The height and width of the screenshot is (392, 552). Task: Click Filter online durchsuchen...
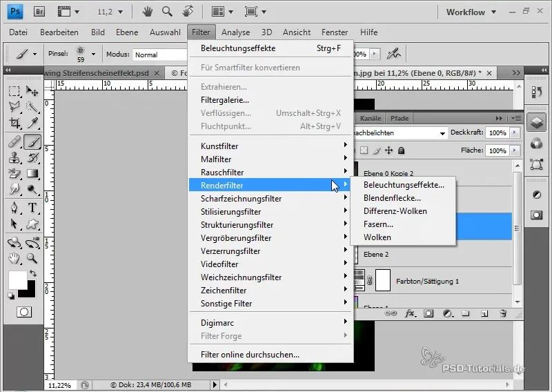[250, 355]
